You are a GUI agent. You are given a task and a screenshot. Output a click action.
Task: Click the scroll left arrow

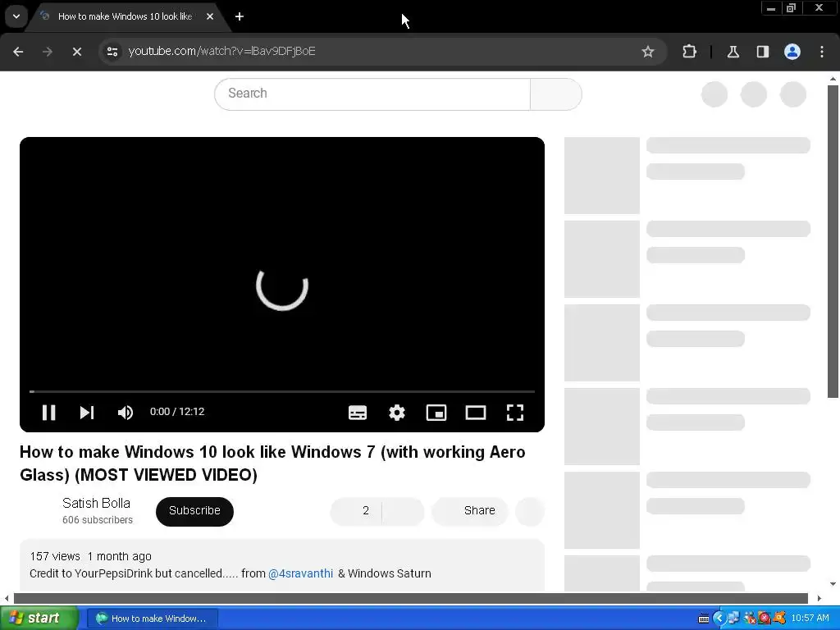tap(7, 598)
